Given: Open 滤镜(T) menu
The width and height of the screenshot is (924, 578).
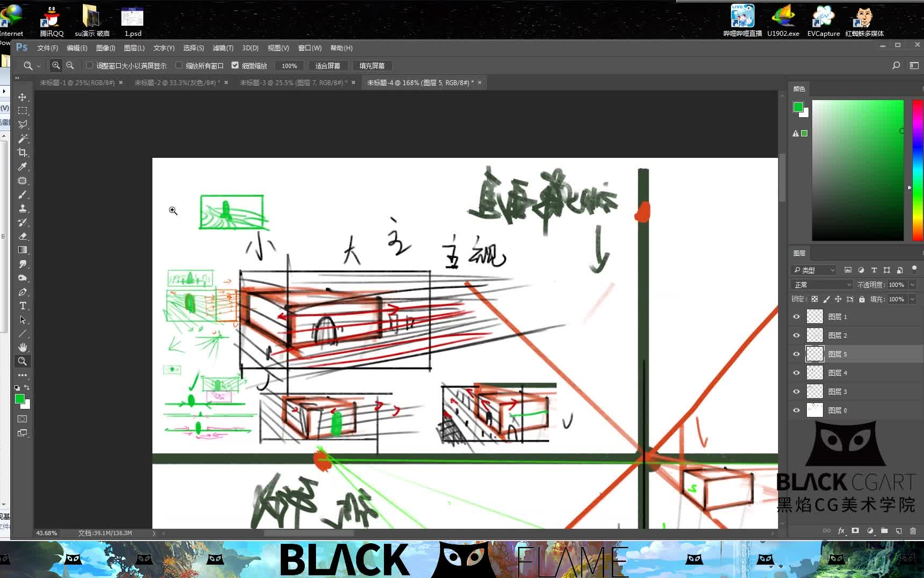Looking at the screenshot, I should [x=223, y=48].
